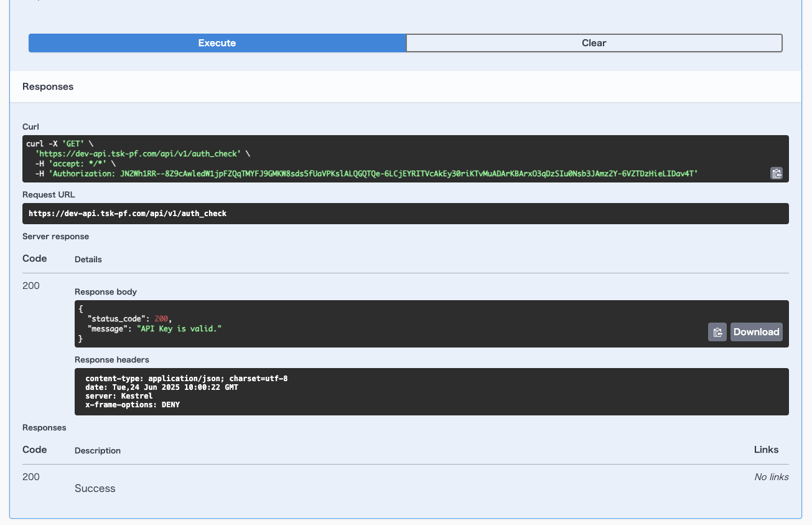Click the Responses section heading at top

point(48,87)
